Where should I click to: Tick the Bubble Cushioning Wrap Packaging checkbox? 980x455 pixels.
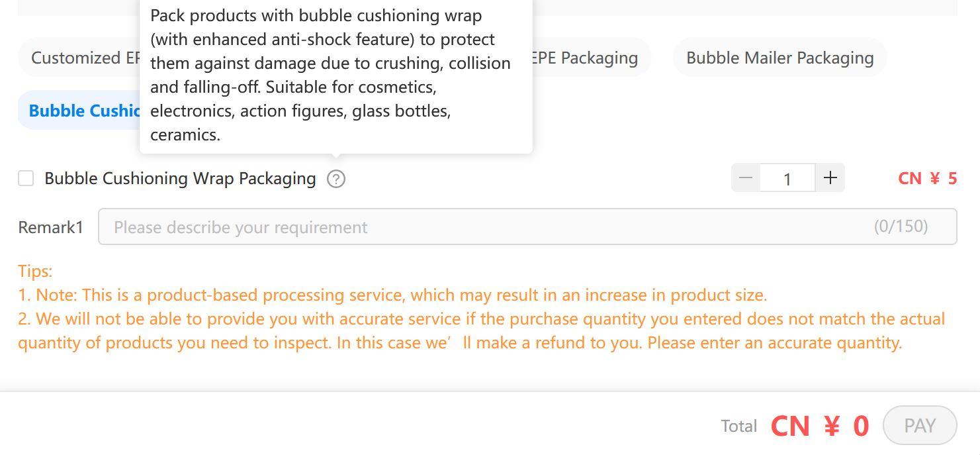[x=26, y=178]
